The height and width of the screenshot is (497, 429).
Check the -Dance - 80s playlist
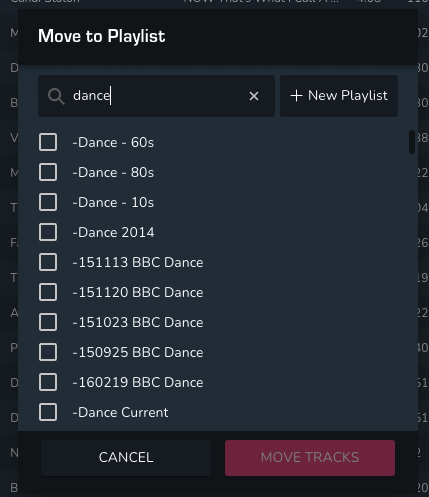tap(48, 172)
